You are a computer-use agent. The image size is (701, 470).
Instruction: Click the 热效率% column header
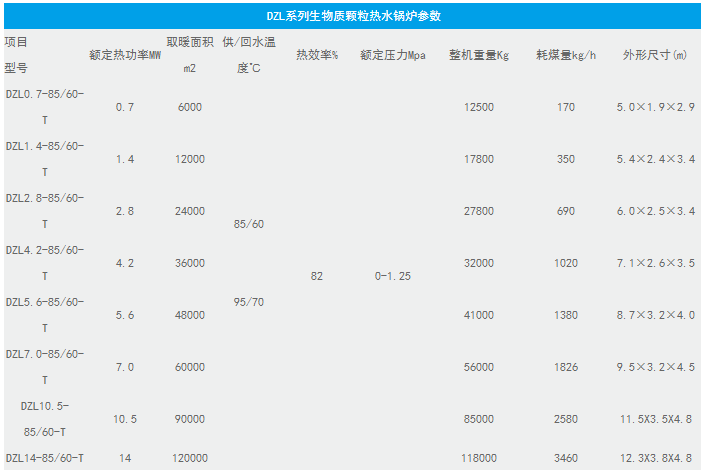pyautogui.click(x=316, y=55)
